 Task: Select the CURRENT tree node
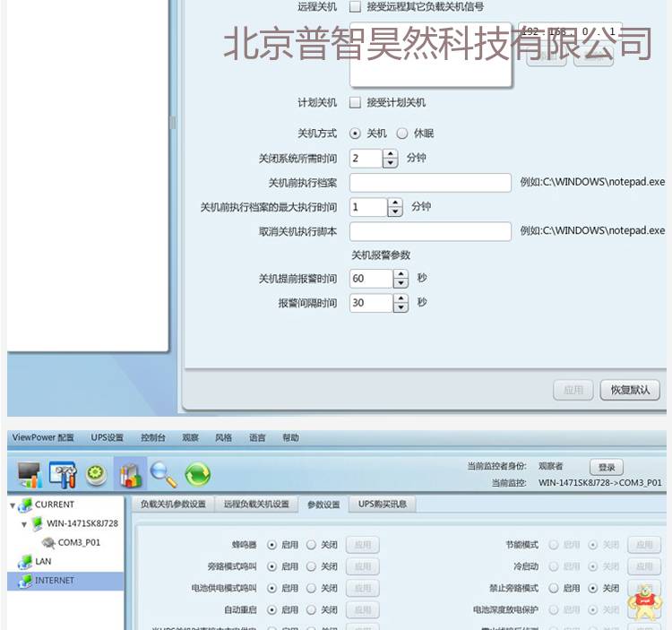(55, 505)
